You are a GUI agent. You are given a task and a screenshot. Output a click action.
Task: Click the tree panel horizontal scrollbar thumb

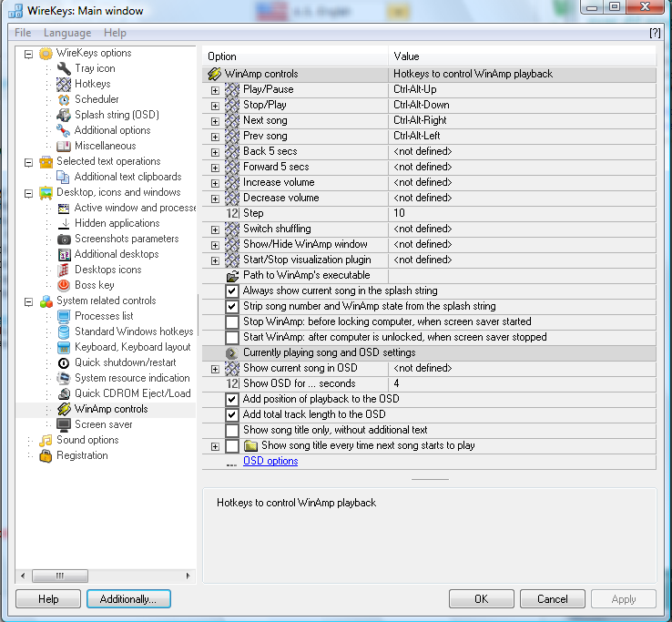tap(60, 576)
